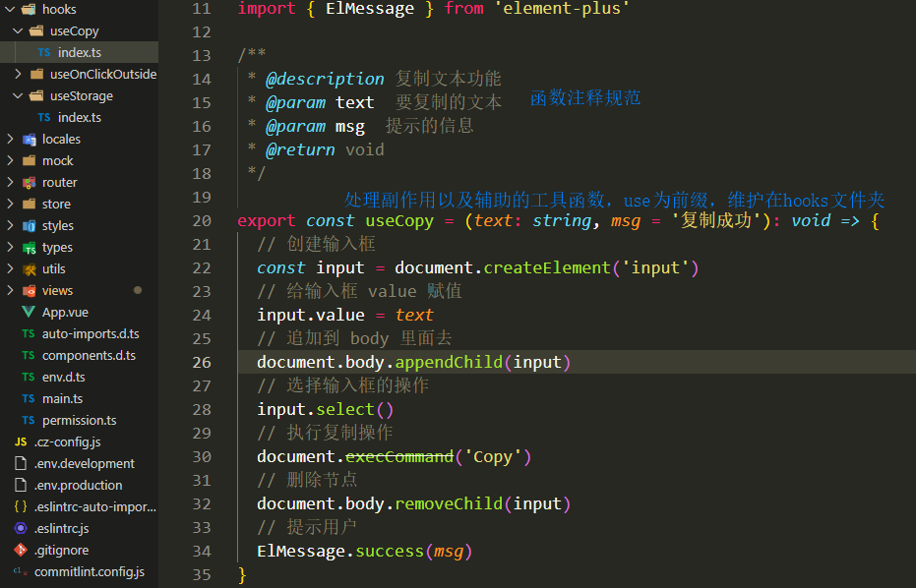The width and height of the screenshot is (916, 588).
Task: Click the store folder icon
Action: click(29, 204)
